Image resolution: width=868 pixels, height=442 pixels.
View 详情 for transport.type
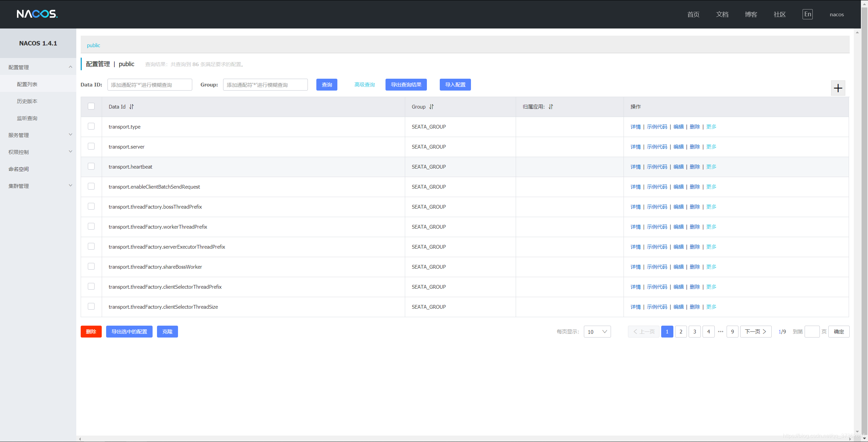[636, 127]
